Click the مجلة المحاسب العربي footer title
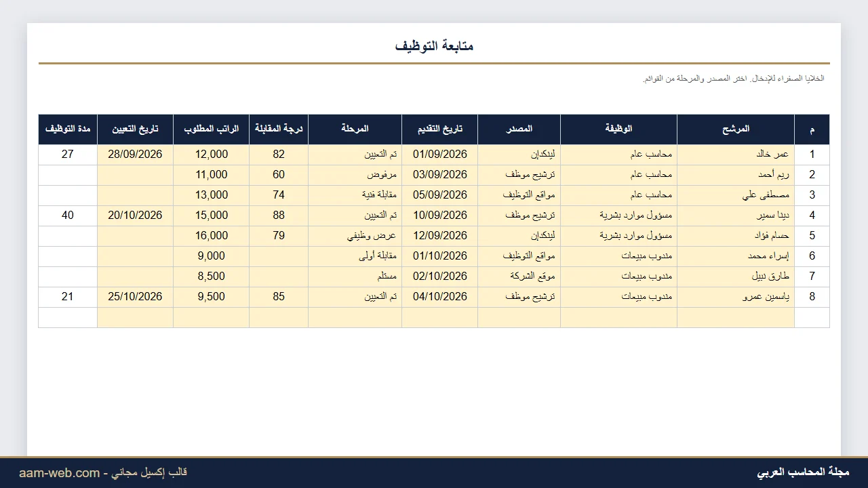Image resolution: width=868 pixels, height=488 pixels. [803, 472]
